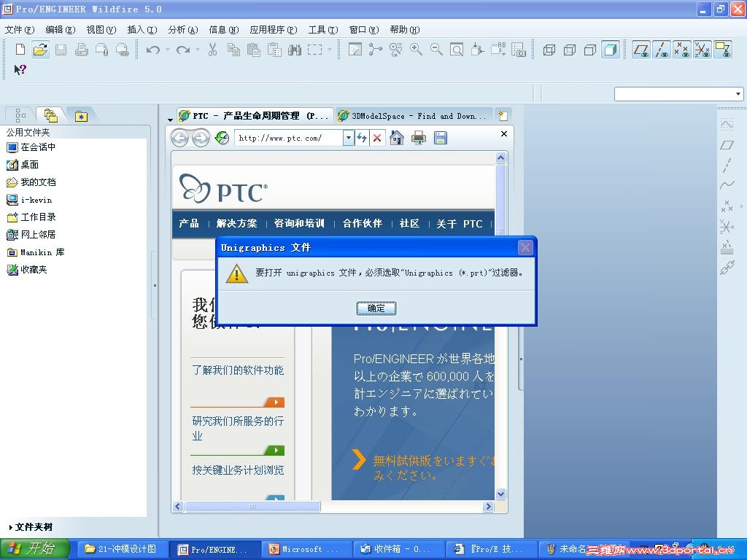Open the selection box dropdown arrow

tap(329, 50)
